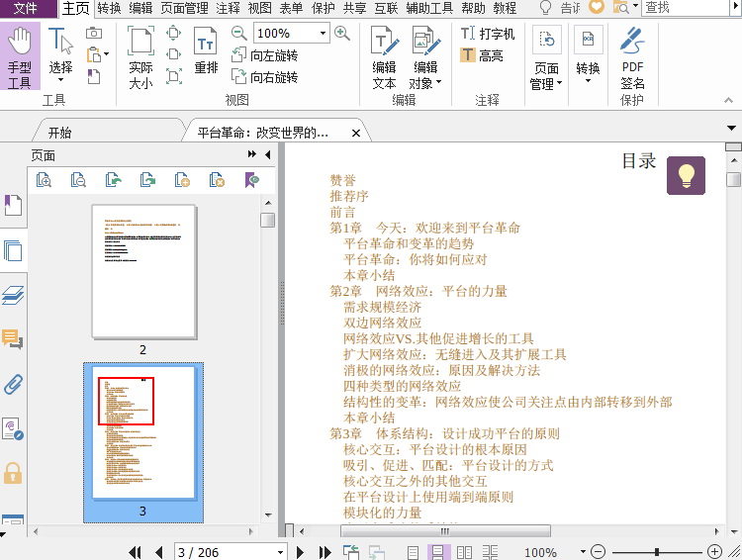The width and height of the screenshot is (742, 560).
Task: Click the fit visible icon
Action: [174, 76]
